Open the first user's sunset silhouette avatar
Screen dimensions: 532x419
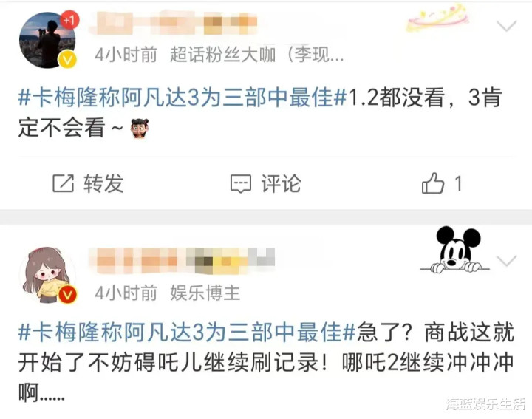point(47,40)
